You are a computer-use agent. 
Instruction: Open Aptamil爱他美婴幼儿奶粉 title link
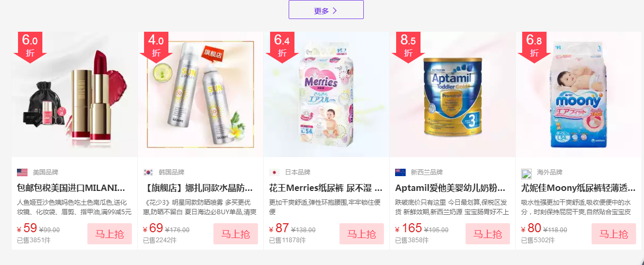(452, 188)
